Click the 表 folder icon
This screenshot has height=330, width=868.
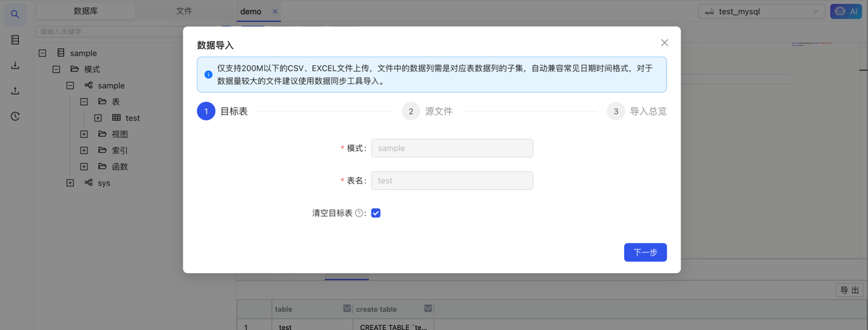pos(103,102)
